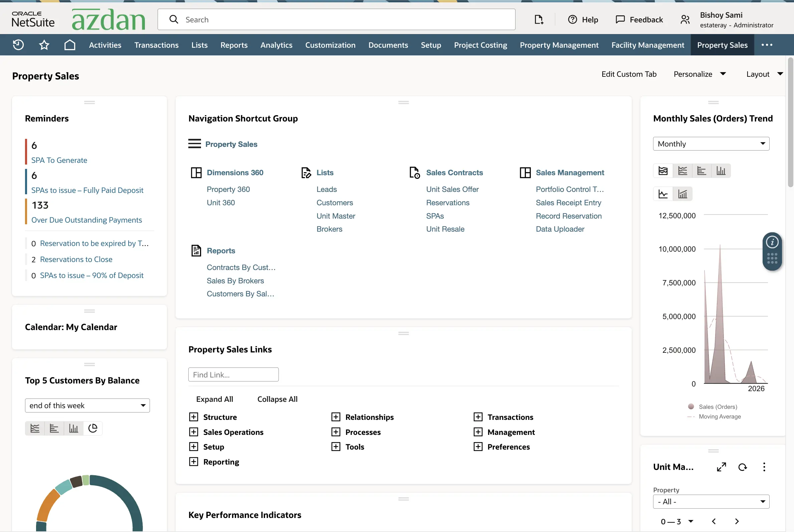Screen dimensions: 794x532
Task: Expand the Preferences links group
Action: (x=478, y=447)
